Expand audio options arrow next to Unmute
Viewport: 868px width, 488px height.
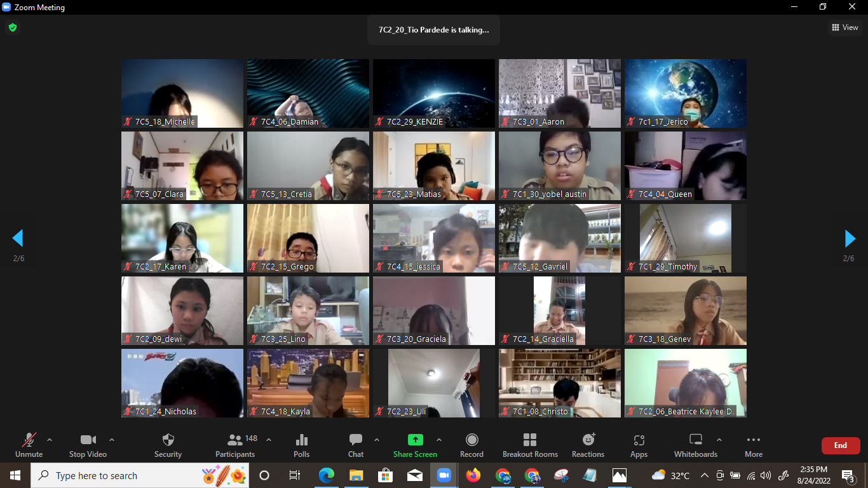[x=50, y=440]
